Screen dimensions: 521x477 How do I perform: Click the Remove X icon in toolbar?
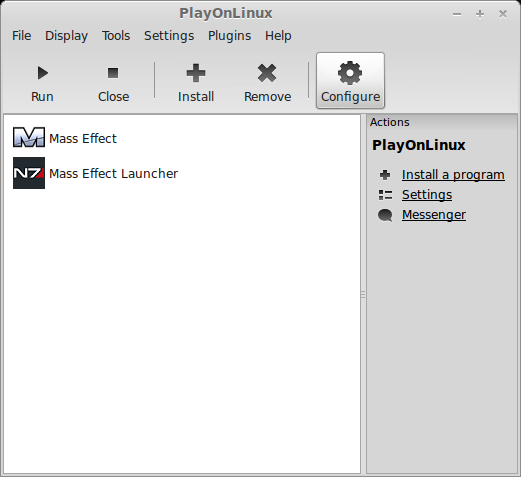[267, 73]
